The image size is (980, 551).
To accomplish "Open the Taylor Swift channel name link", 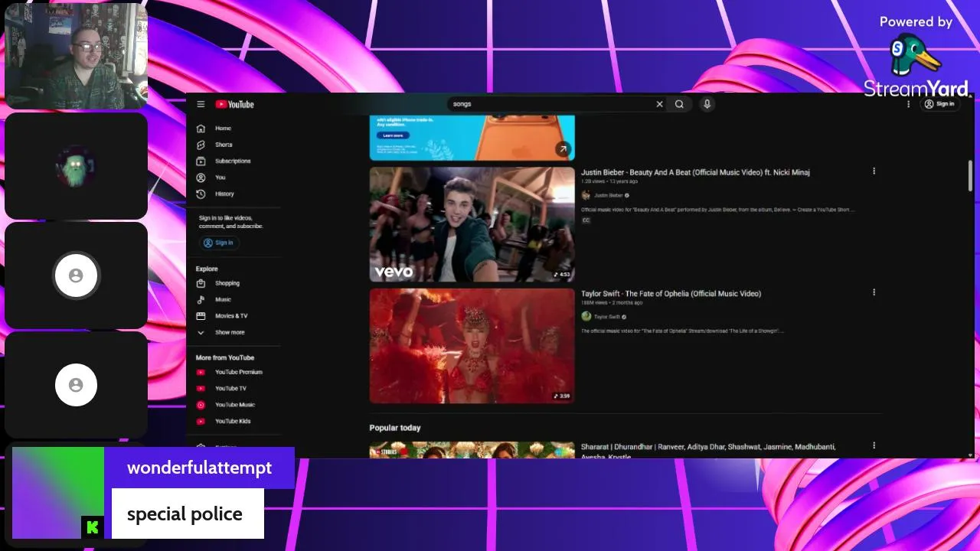I will click(x=607, y=317).
